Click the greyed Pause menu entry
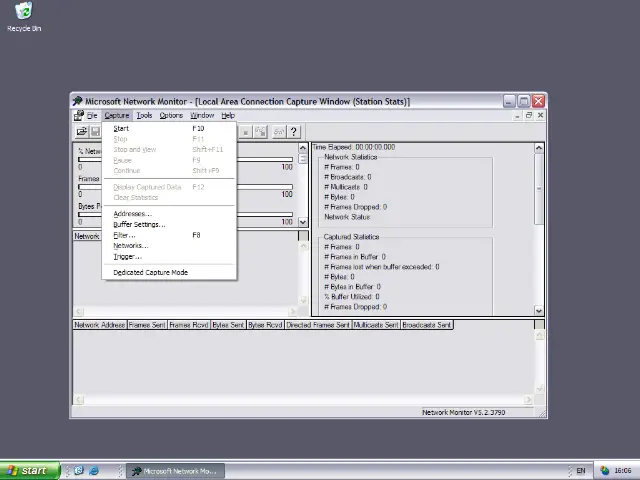Image resolution: width=640 pixels, height=480 pixels. pos(169,160)
